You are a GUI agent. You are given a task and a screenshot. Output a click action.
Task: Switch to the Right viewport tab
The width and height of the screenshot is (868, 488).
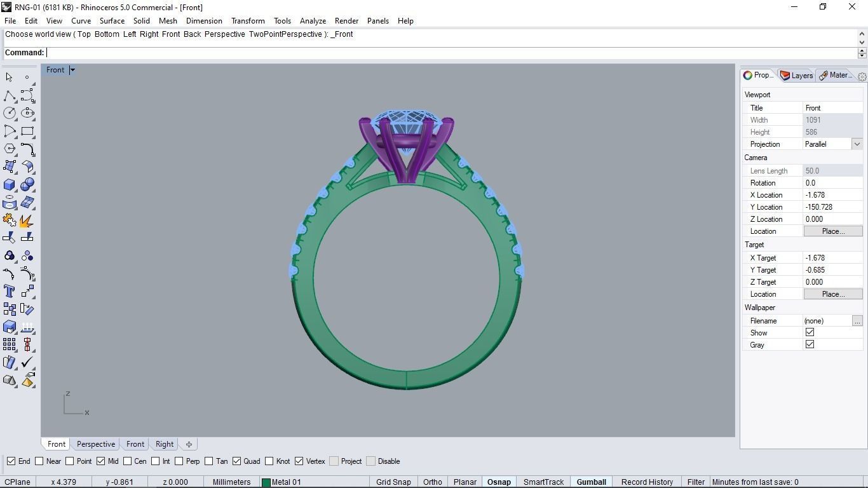coord(165,444)
